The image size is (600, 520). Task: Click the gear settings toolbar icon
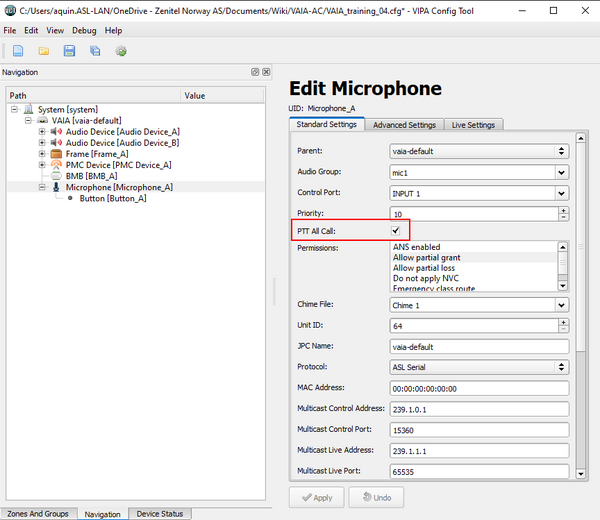(121, 51)
